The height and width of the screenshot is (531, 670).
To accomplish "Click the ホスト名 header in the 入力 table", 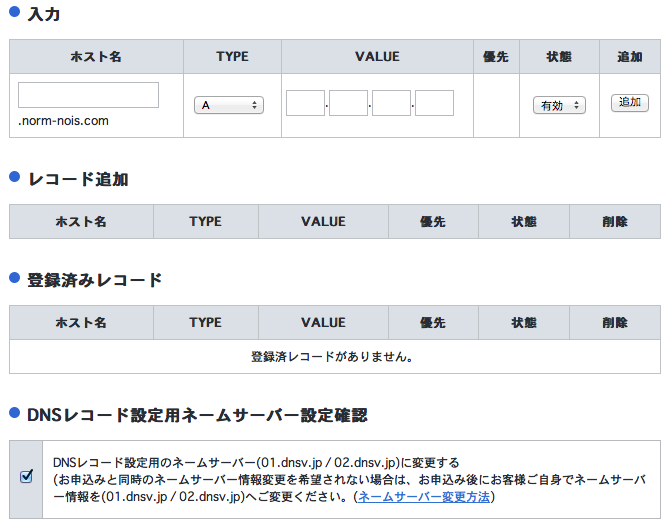I will (x=96, y=57).
